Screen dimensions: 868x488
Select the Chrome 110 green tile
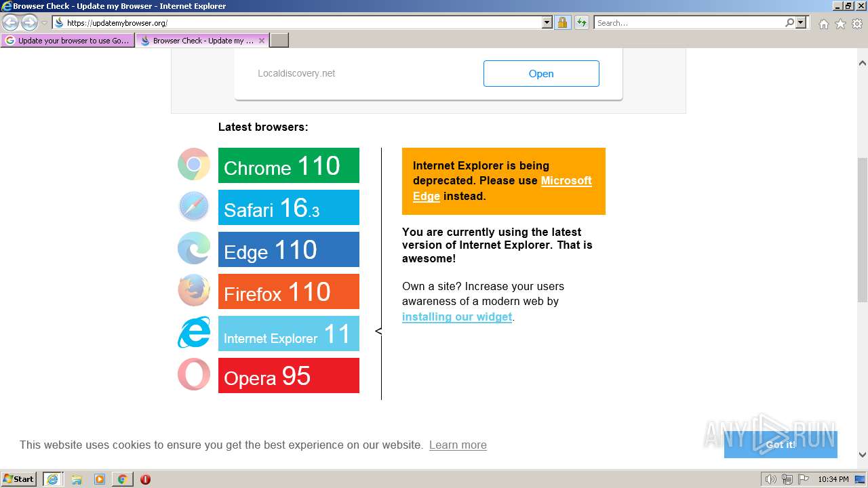[x=289, y=165]
